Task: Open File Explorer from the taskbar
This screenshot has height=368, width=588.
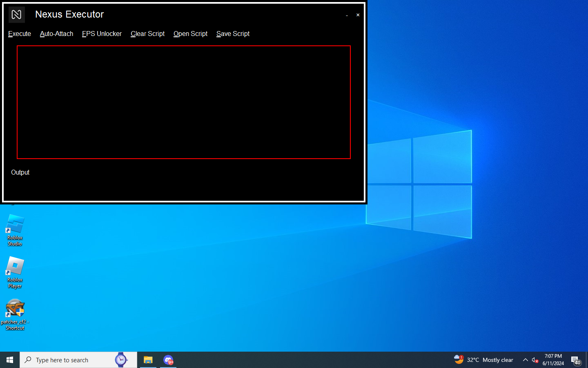Action: [x=148, y=360]
